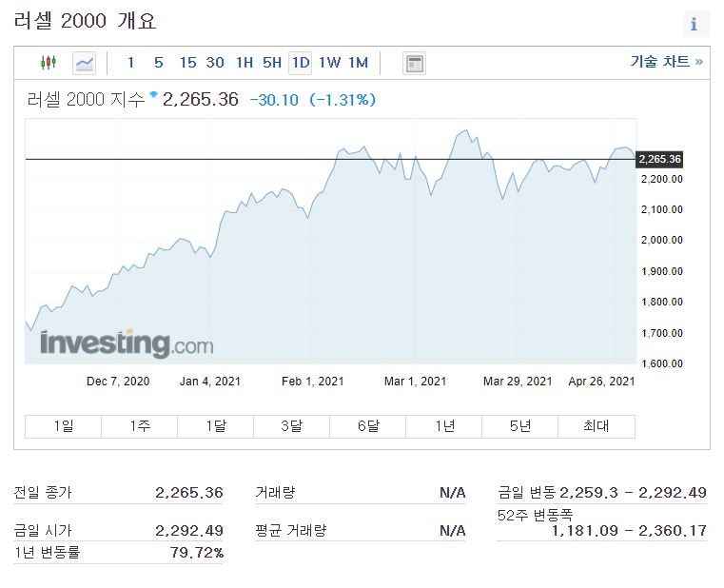Viewport: 724px width, 588px height.
Task: Choose the 1년 range tab
Action: tap(444, 426)
